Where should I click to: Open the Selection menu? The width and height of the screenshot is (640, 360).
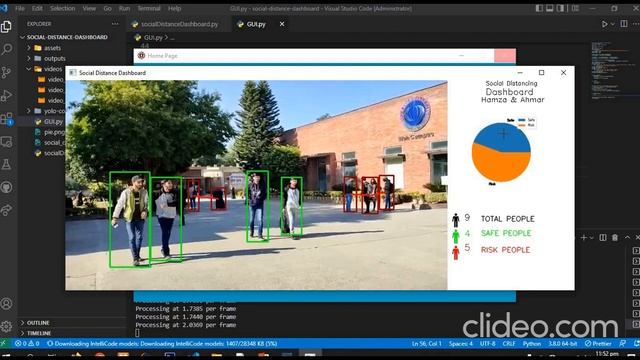click(x=62, y=8)
